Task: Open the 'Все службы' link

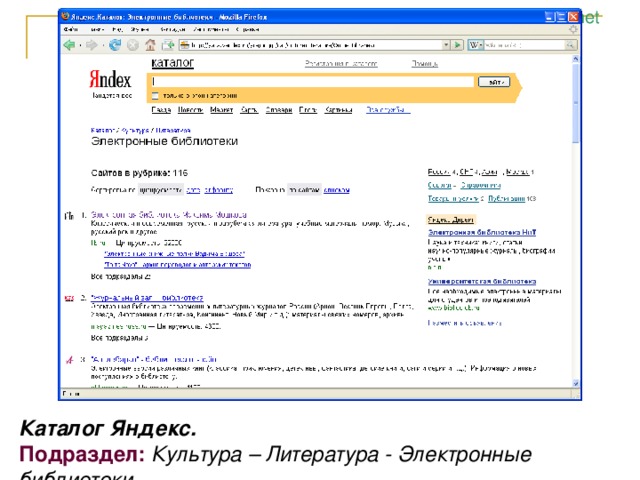Action: 387,110
